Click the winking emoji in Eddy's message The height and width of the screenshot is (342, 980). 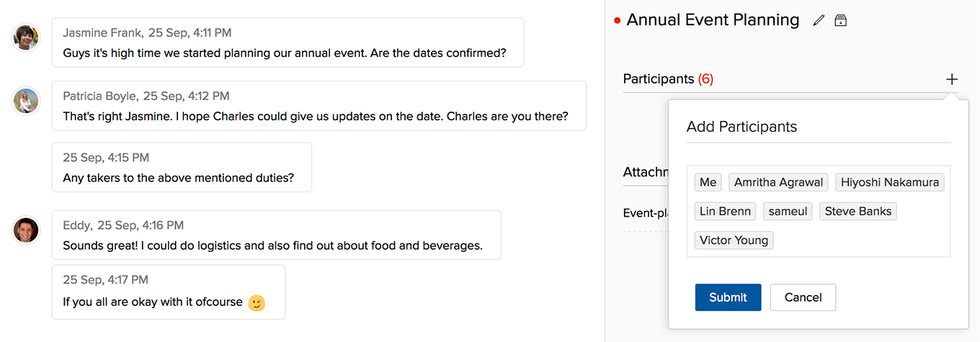[x=257, y=303]
